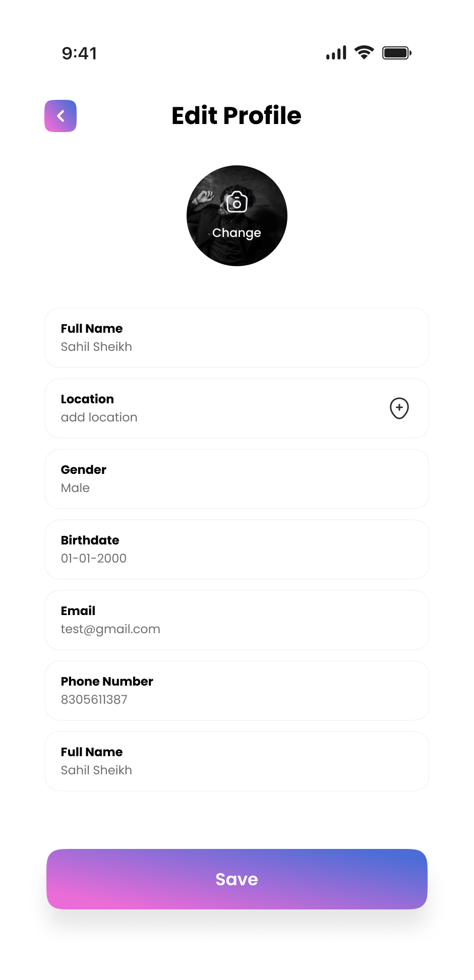Click the 'add location' placeholder text
Image resolution: width=474 pixels, height=980 pixels.
(x=99, y=417)
